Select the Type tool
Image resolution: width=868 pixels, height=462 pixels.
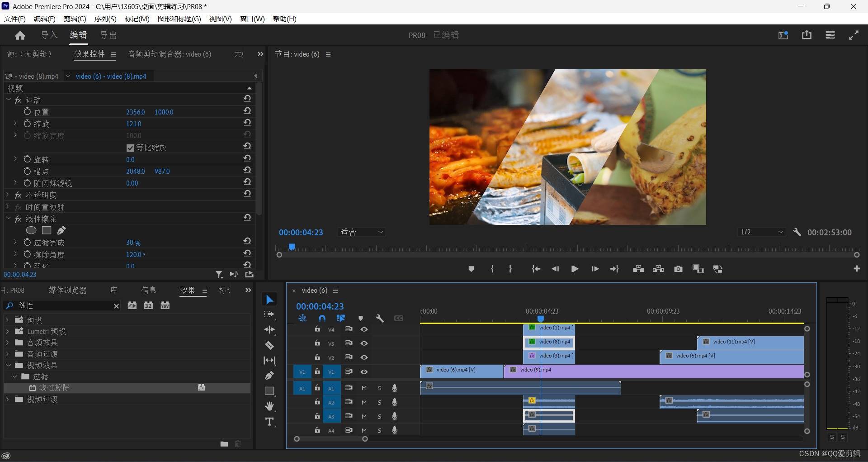(x=269, y=422)
